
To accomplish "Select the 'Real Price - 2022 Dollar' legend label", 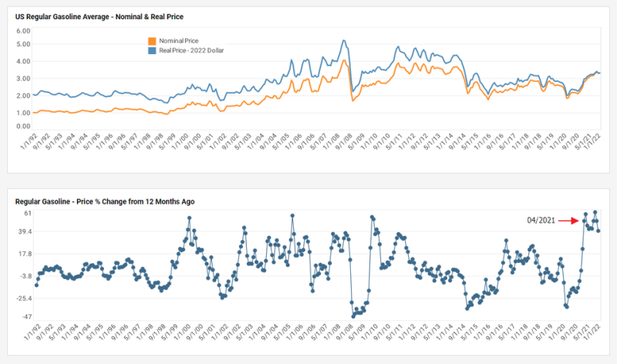I will point(191,50).
